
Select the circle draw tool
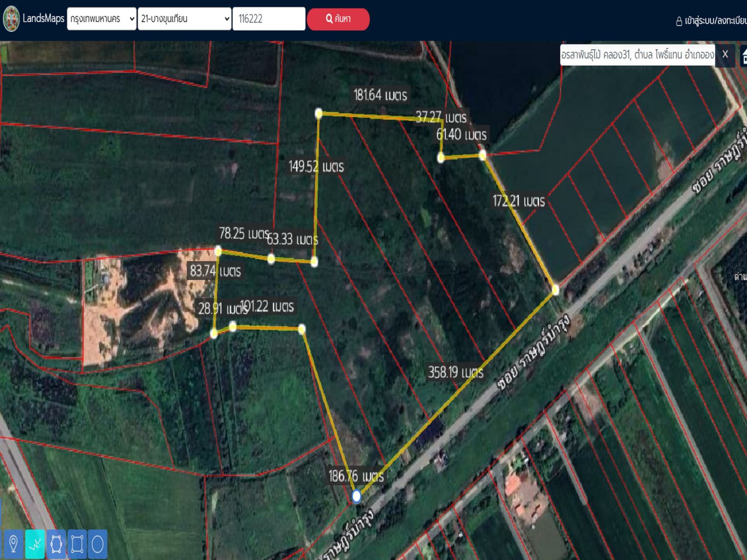point(98,544)
